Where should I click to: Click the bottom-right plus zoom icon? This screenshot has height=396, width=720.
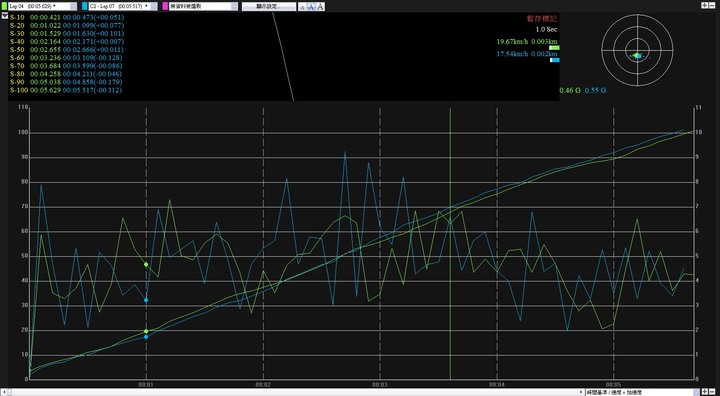coord(704,392)
